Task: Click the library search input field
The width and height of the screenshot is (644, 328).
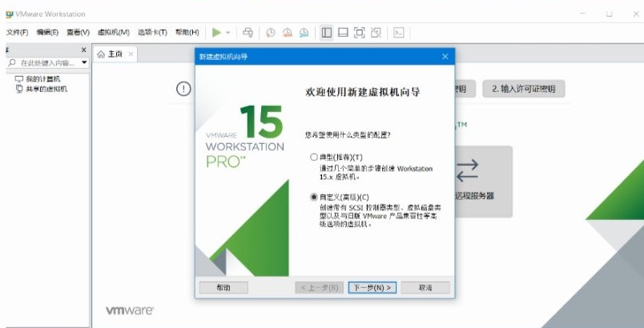Action: click(47, 62)
